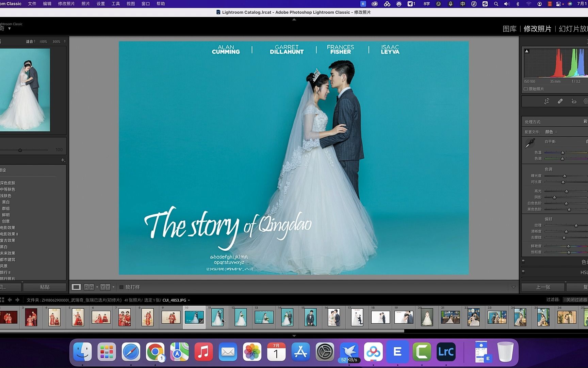This screenshot has height=368, width=588.
Task: Open Lightroom Classic icon in the Dock
Action: tap(446, 351)
